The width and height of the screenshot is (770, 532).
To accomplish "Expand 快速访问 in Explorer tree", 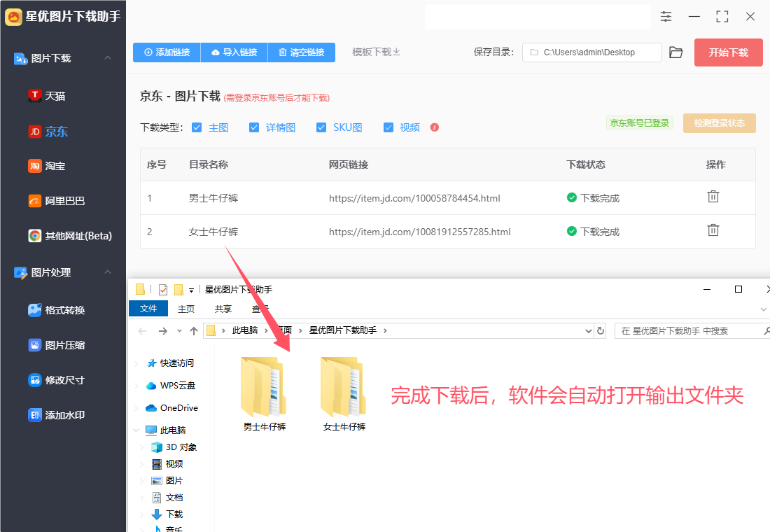I will (136, 363).
